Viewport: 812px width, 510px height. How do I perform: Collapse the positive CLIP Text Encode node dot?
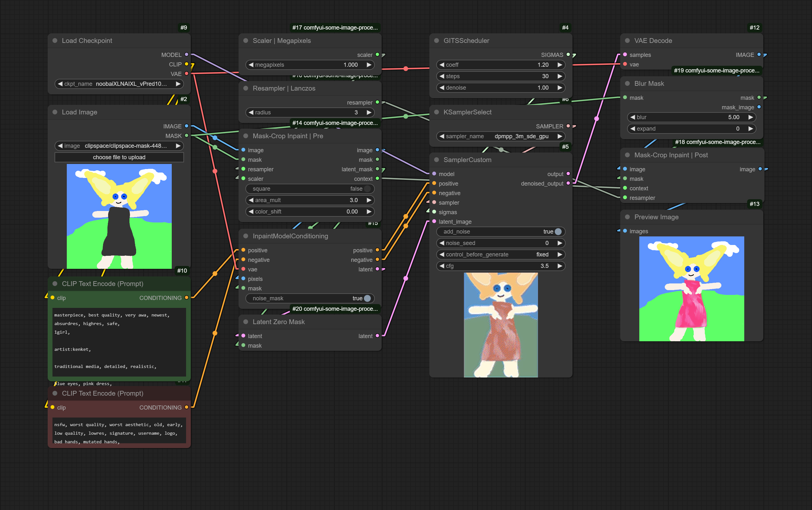pos(55,284)
